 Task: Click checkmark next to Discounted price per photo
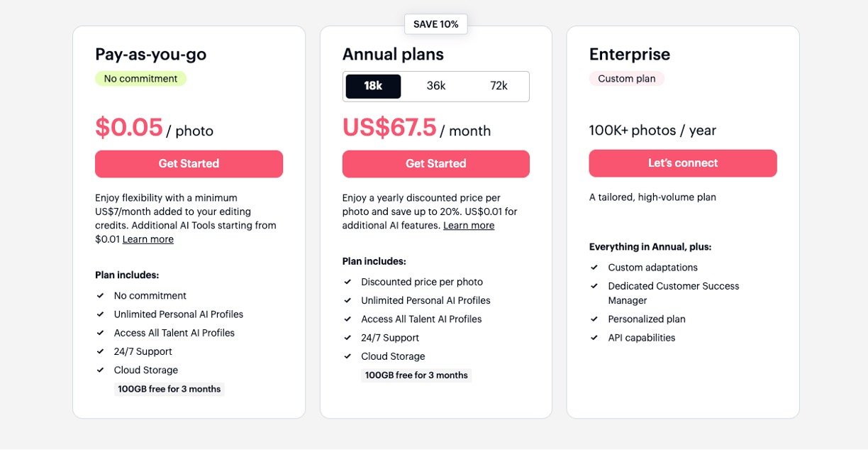pyautogui.click(x=348, y=282)
